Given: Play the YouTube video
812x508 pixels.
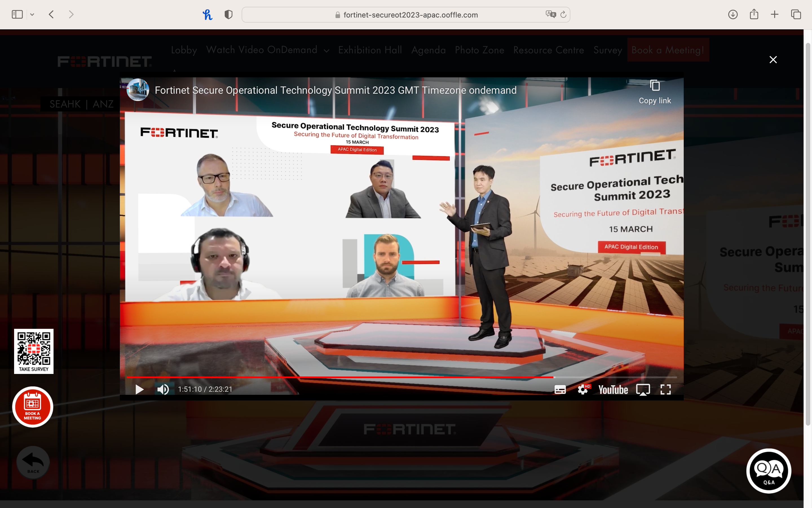Looking at the screenshot, I should click(139, 389).
